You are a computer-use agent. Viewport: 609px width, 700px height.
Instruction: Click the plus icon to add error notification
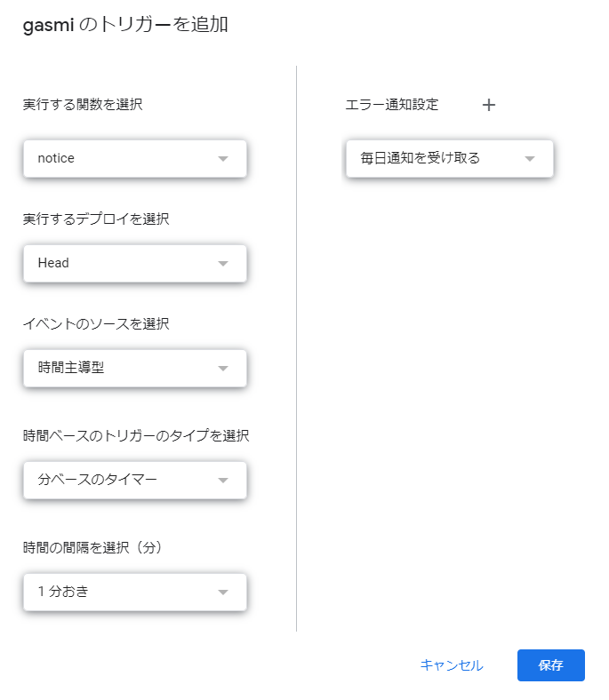[x=488, y=105]
